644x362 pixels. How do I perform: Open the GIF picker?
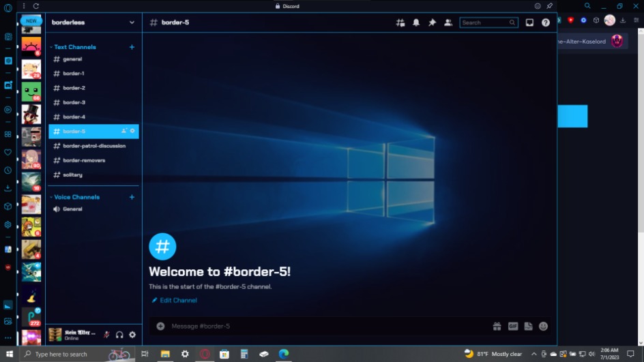[x=513, y=326]
